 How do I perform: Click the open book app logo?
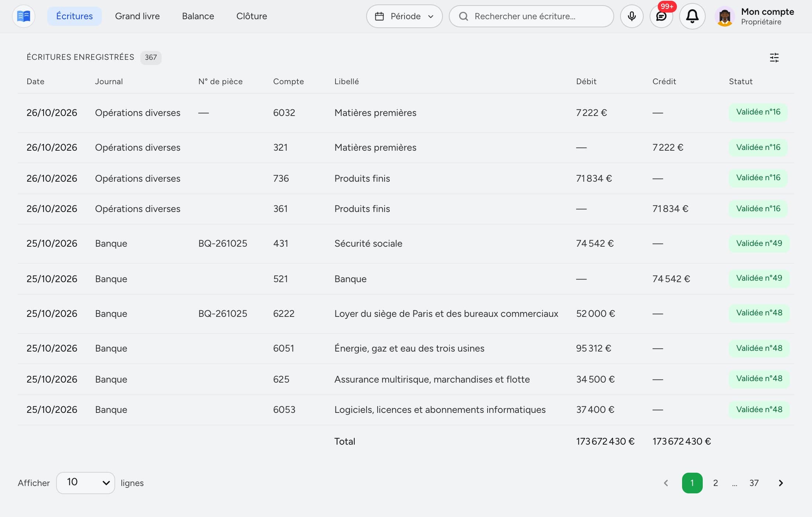tap(24, 16)
